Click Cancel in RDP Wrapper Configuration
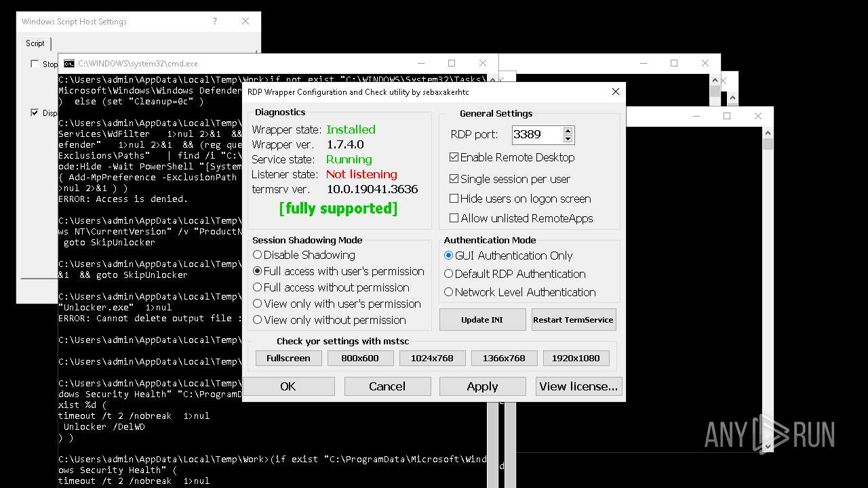The image size is (868, 488). (387, 386)
